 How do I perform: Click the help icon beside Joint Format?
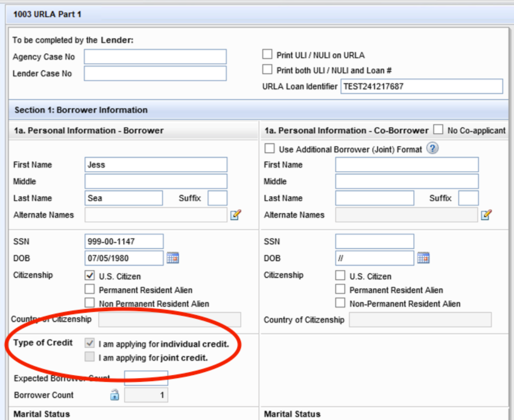[432, 148]
